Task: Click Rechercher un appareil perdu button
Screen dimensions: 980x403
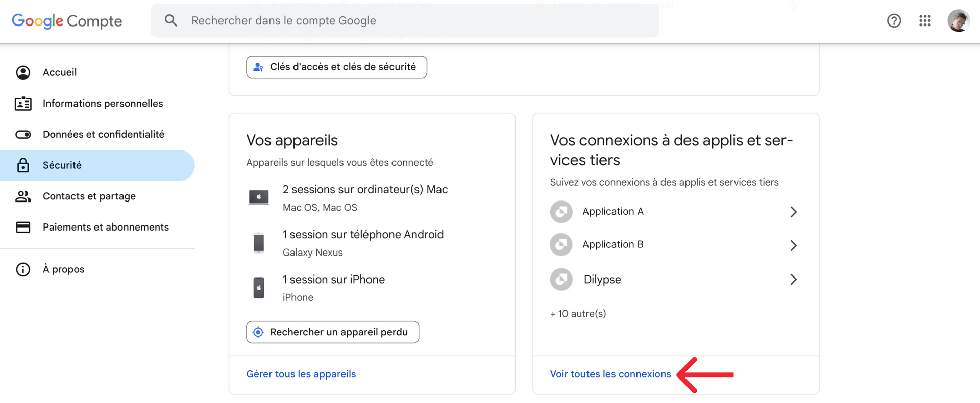Action: [332, 332]
